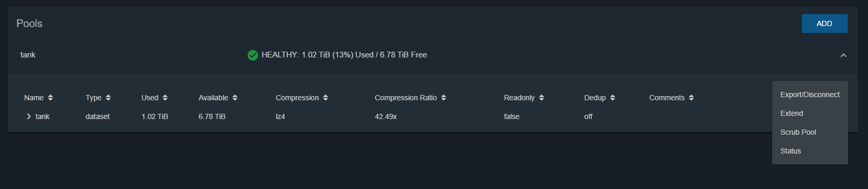
Task: Sort by Available column arrows
Action: click(235, 98)
